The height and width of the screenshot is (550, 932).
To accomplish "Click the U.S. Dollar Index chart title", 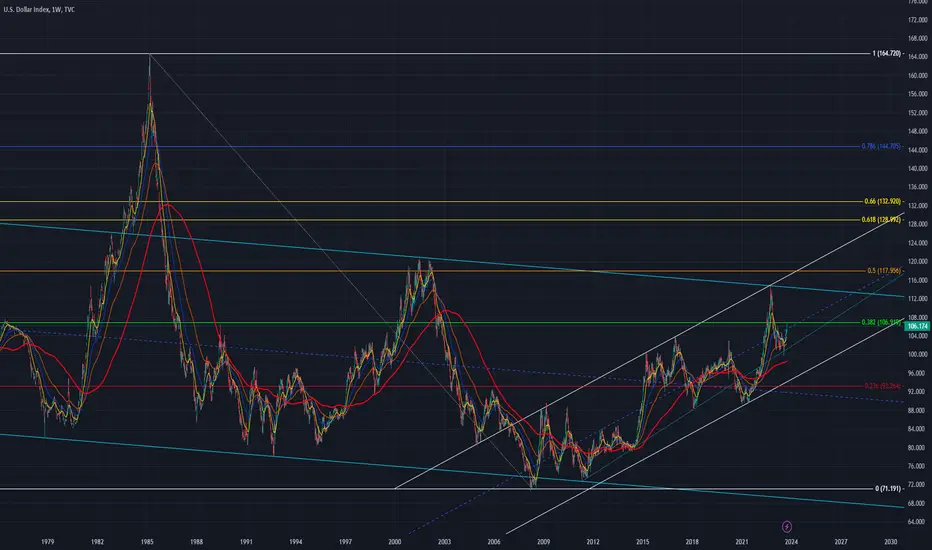I will pos(39,10).
